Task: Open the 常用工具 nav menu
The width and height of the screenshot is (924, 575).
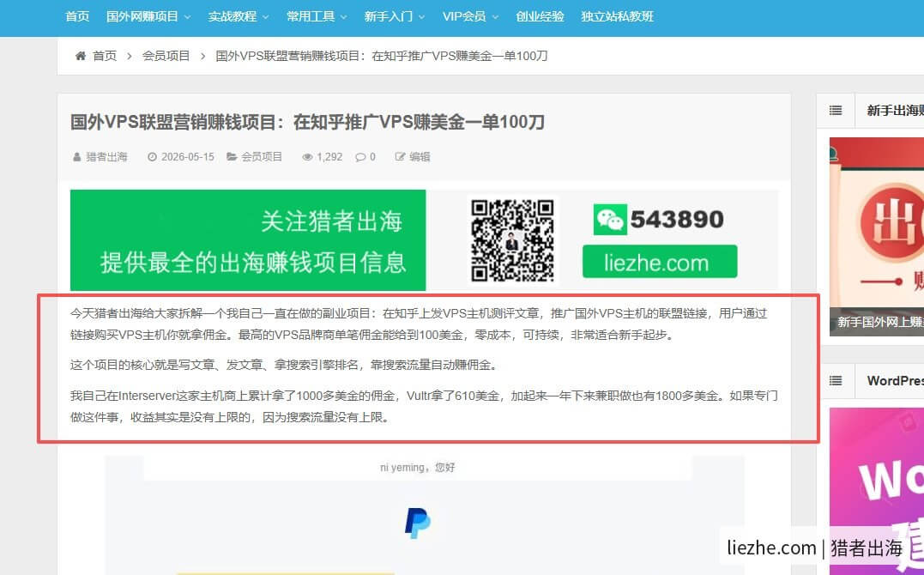Action: tap(311, 16)
